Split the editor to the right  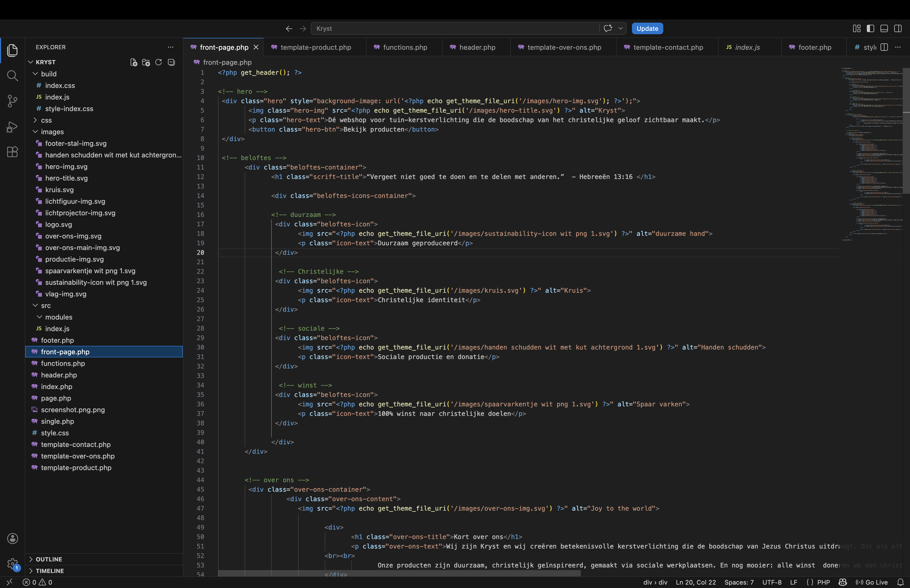pyautogui.click(x=884, y=47)
